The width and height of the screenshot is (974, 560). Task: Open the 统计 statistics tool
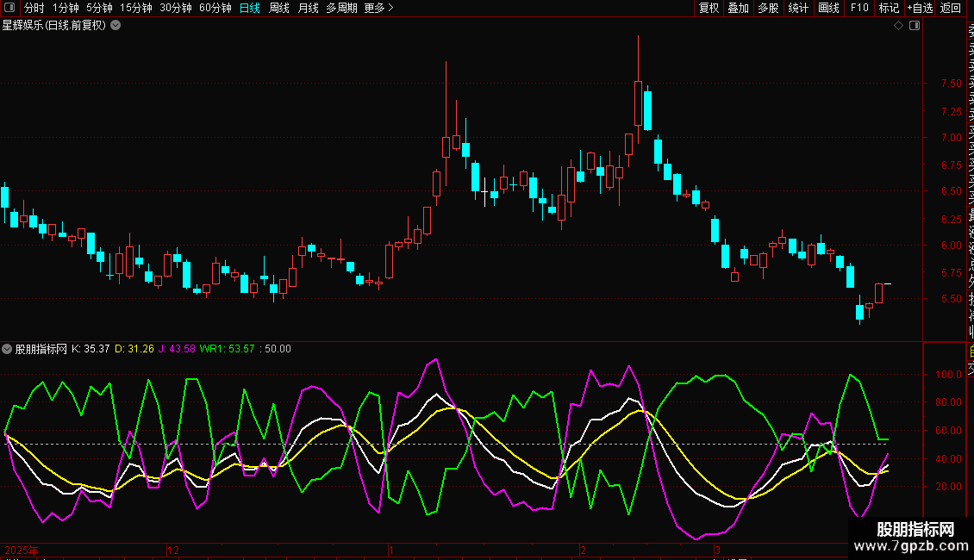pos(798,8)
